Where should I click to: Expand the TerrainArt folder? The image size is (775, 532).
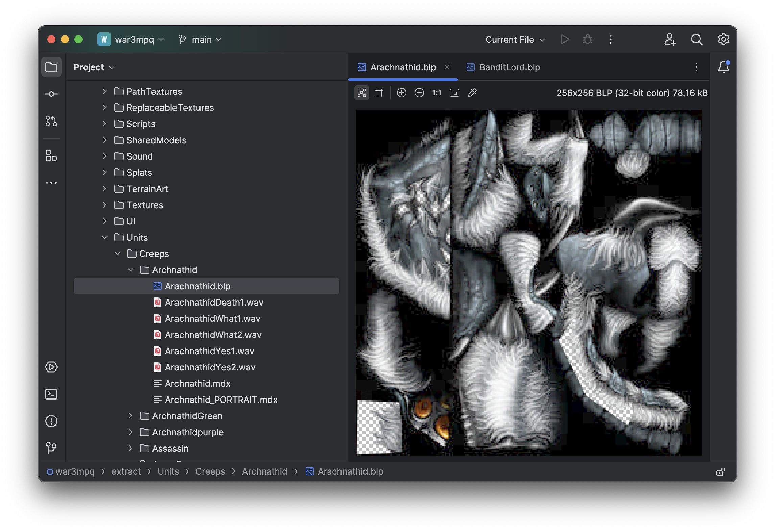[x=104, y=189]
